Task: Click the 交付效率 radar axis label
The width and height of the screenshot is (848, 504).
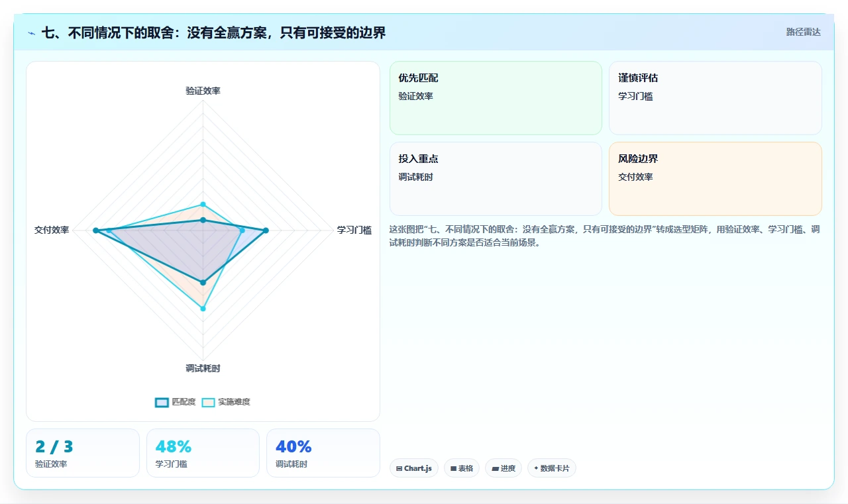Action: 52,230
